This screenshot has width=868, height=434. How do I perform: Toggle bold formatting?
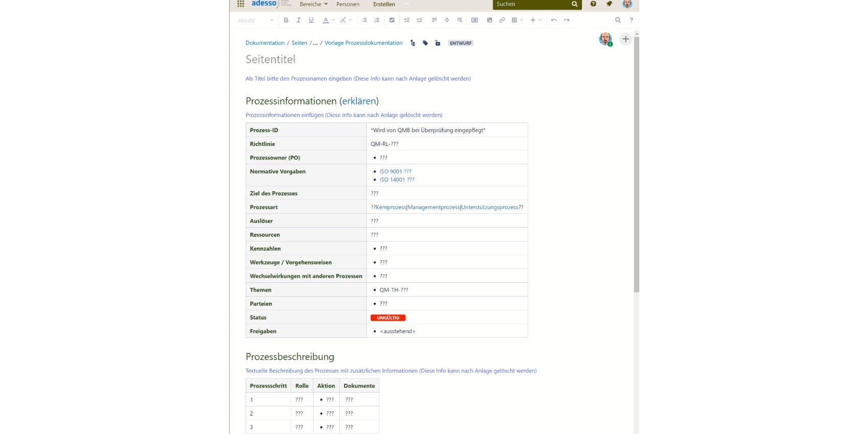(286, 20)
